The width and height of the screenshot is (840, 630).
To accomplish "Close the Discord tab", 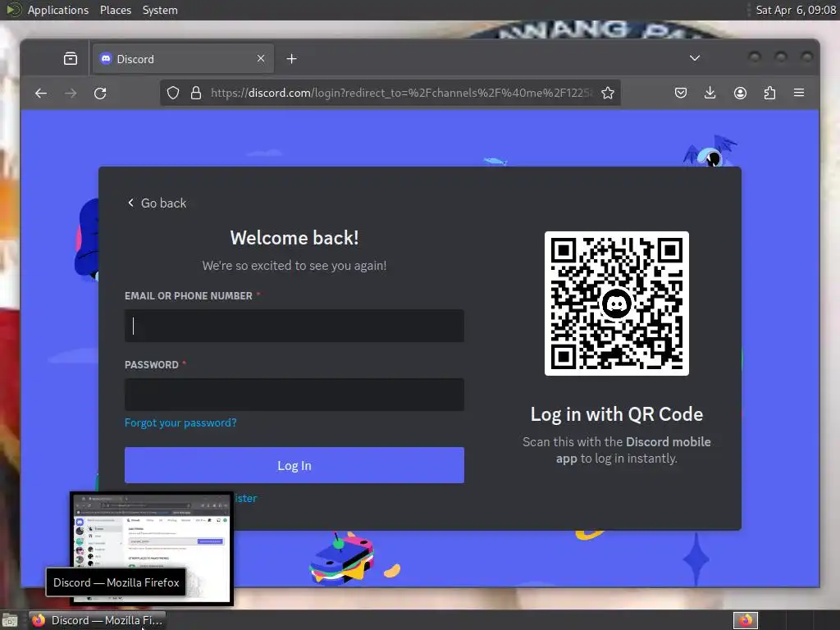I will coord(261,58).
